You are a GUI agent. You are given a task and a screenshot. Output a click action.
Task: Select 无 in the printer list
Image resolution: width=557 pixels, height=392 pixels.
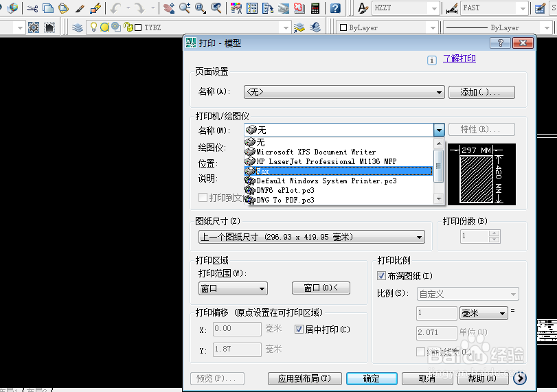pyautogui.click(x=339, y=142)
